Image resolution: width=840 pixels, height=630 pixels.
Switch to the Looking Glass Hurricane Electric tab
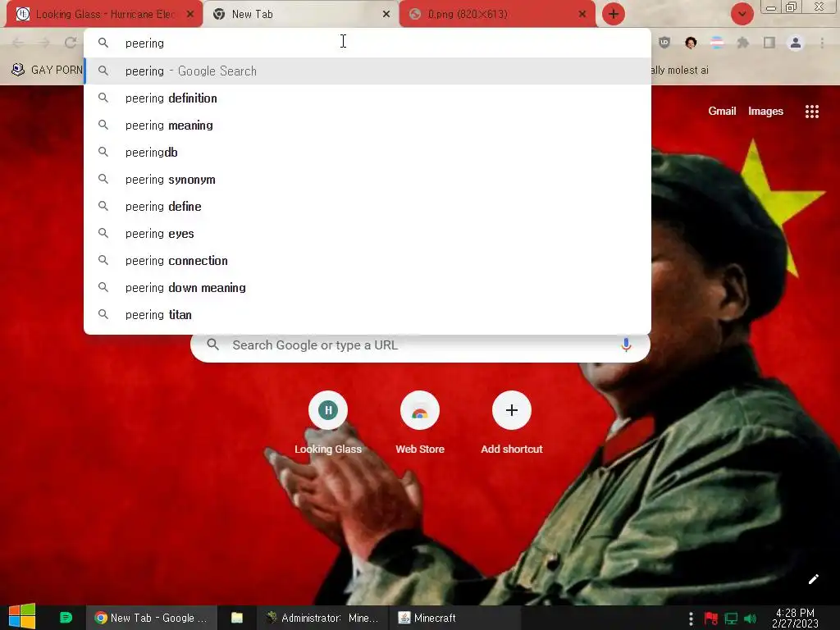pyautogui.click(x=104, y=15)
